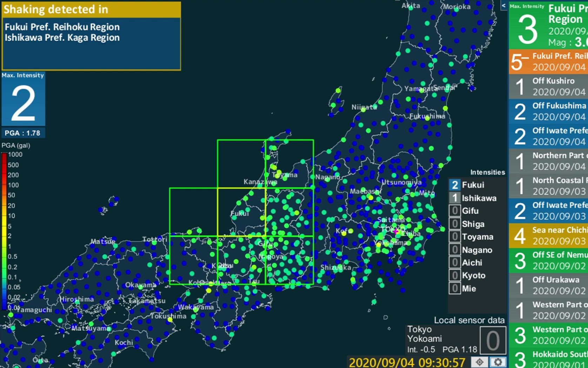Click the local sensor intensity 0 box

point(493,340)
